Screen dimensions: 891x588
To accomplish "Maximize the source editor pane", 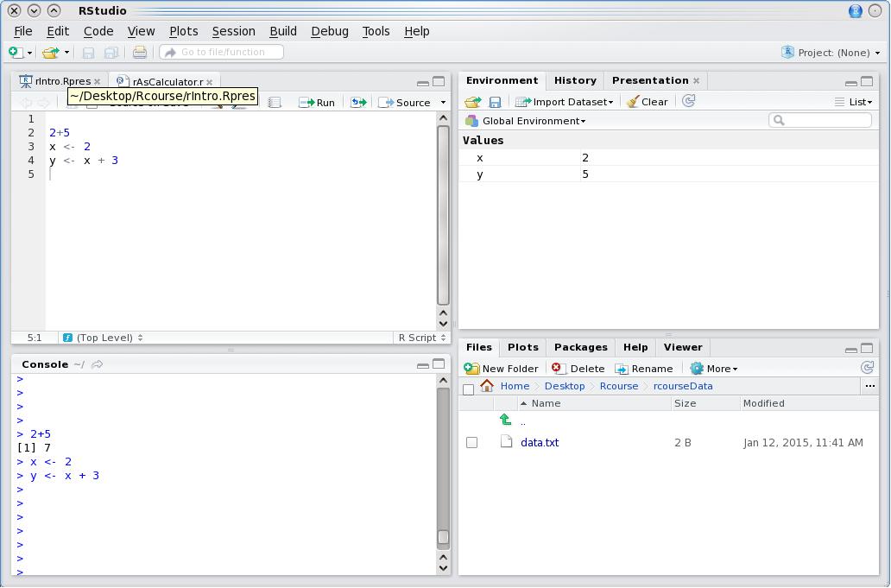I will pyautogui.click(x=439, y=82).
